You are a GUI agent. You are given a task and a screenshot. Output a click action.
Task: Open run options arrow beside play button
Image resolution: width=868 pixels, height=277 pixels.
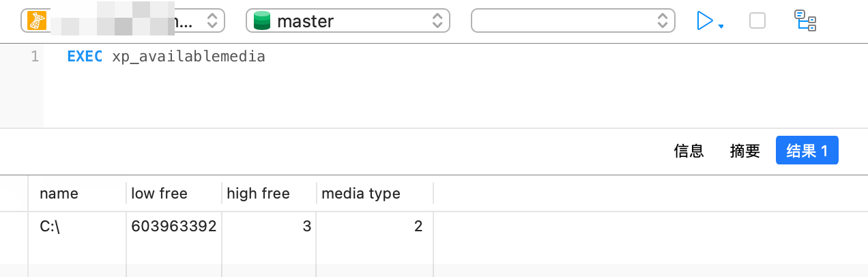(721, 26)
